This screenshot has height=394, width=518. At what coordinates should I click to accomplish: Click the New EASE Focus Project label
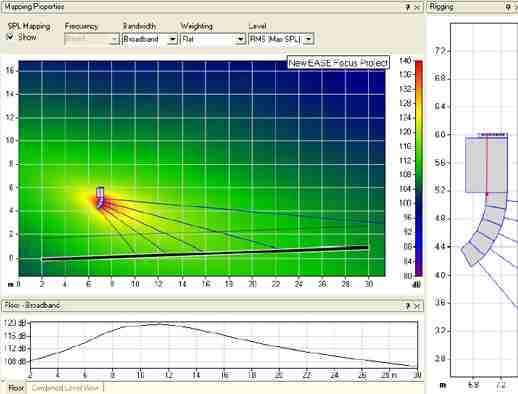pos(338,63)
